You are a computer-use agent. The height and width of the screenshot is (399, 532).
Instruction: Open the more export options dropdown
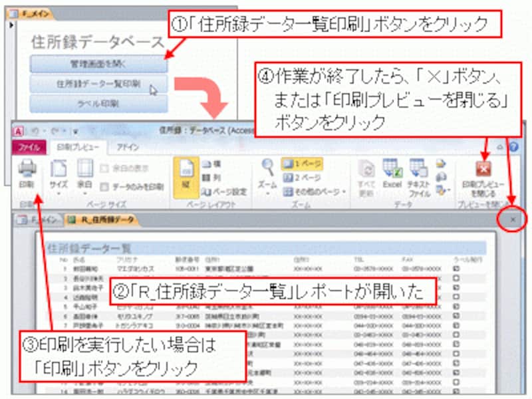coord(442,190)
